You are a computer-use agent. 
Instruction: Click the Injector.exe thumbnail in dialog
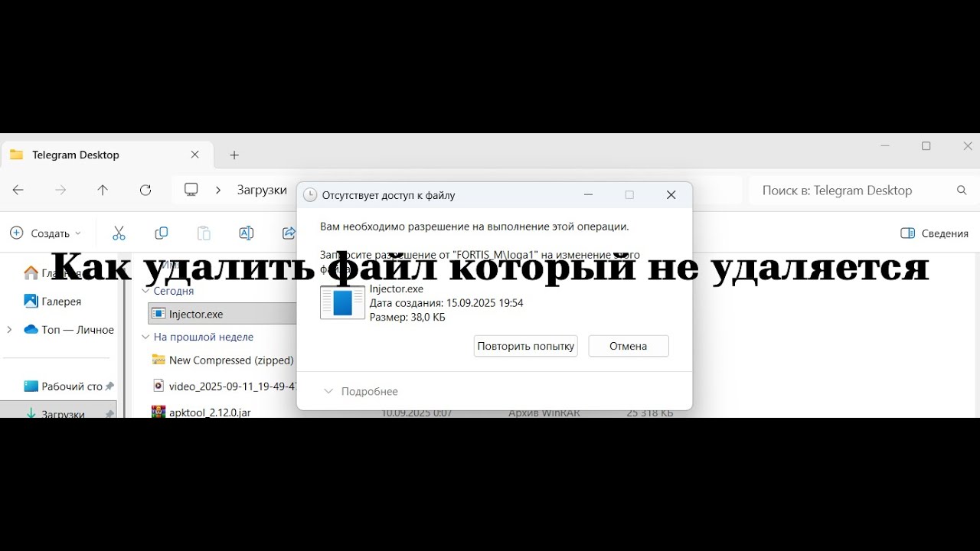click(x=342, y=303)
